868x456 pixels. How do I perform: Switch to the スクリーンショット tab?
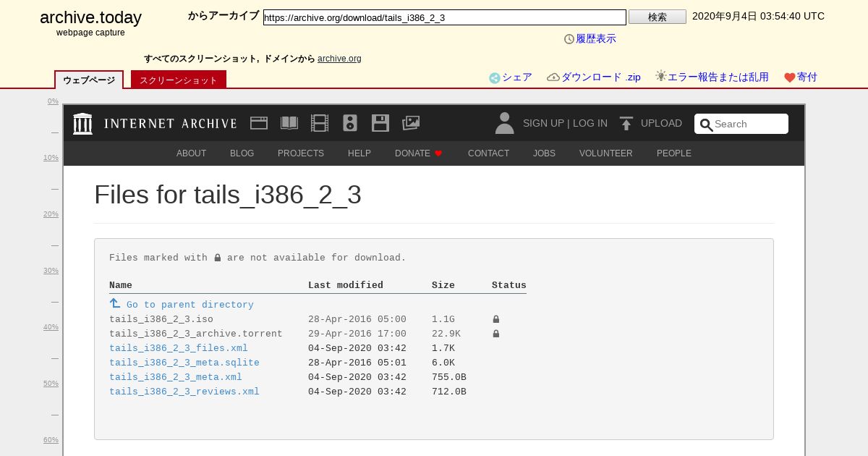pyautogui.click(x=179, y=80)
